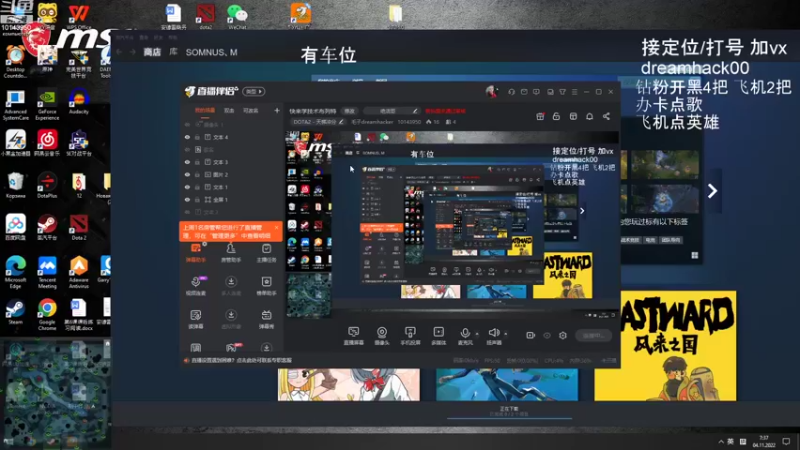800x450 pixels.
Task: Toggle preview eye icon in stream toolbar
Action: click(x=547, y=335)
